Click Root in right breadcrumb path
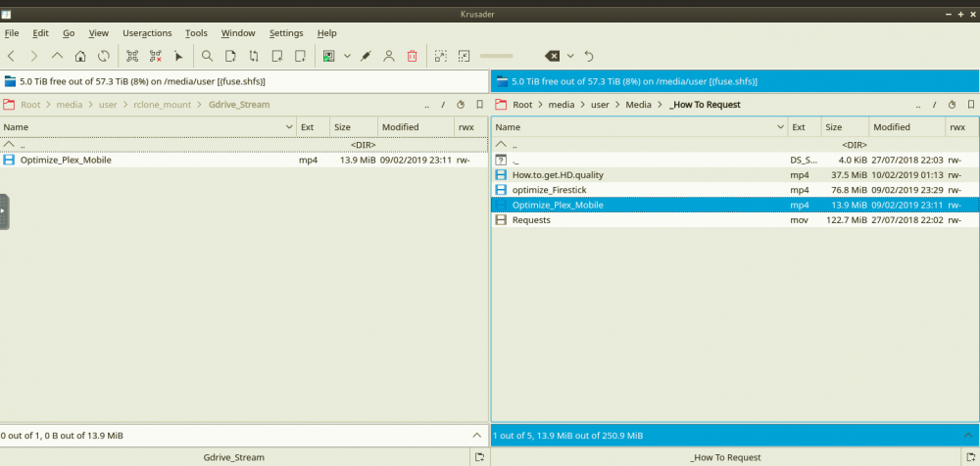980x466 pixels. coord(522,105)
